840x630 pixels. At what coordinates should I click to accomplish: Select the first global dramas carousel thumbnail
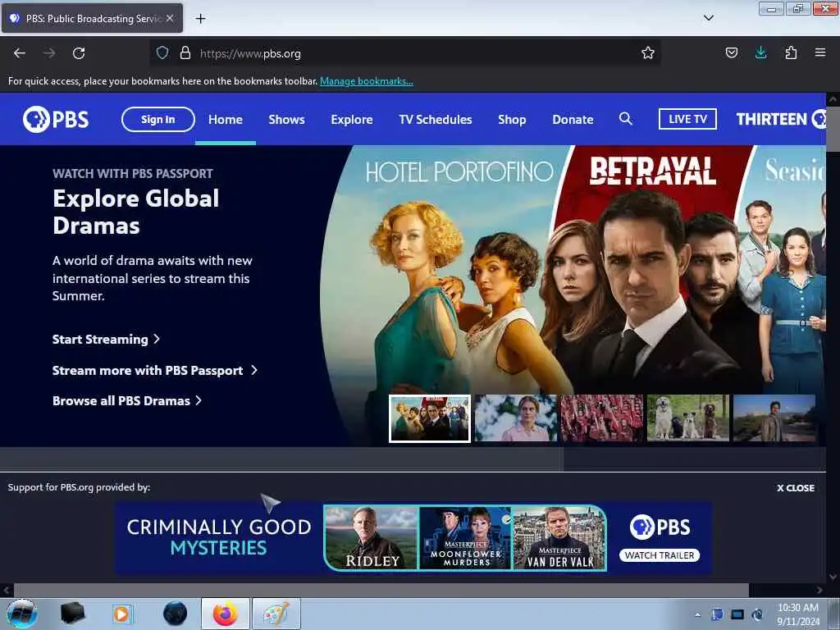(430, 418)
